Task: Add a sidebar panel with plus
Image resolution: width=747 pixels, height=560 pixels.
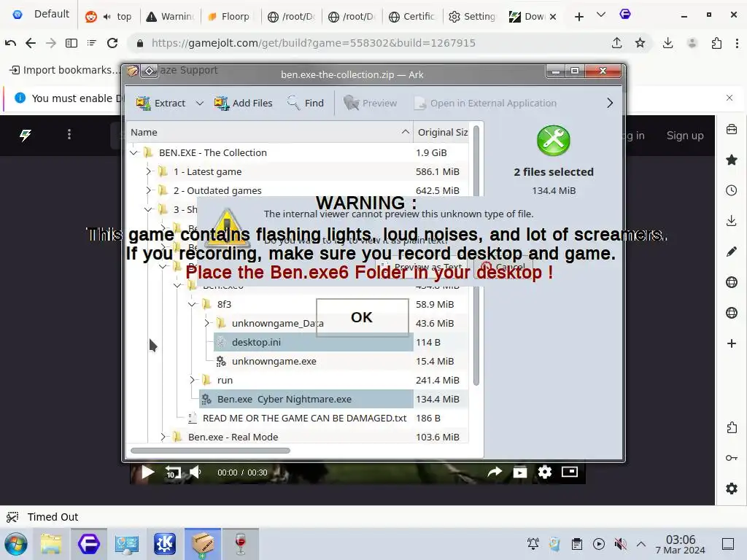Action: coord(732,343)
